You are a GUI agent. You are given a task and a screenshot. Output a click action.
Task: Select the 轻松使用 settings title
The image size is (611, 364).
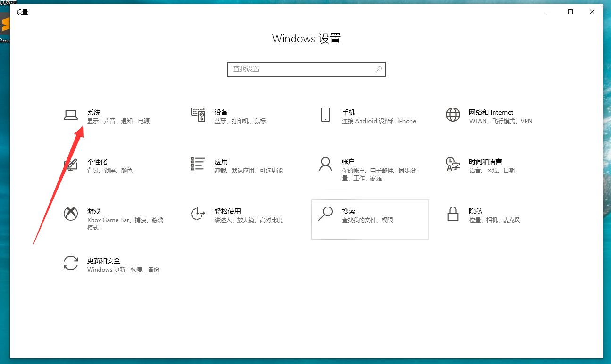(x=228, y=211)
